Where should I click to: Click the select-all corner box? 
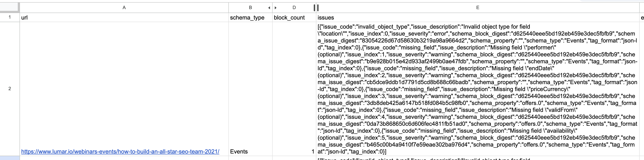coord(10,8)
